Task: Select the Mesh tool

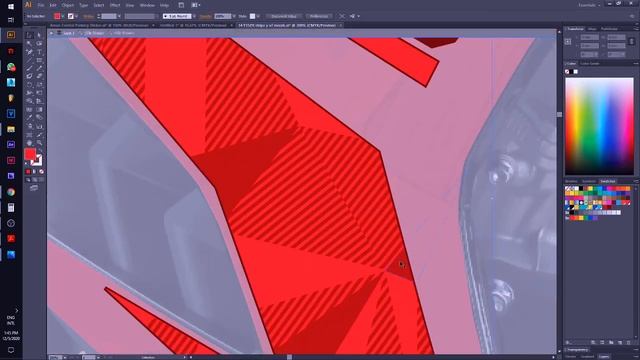Action: [29, 109]
